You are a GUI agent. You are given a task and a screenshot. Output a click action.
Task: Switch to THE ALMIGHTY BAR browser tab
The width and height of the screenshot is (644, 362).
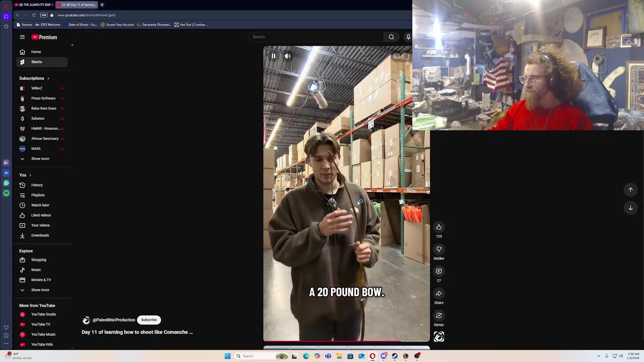[34, 5]
